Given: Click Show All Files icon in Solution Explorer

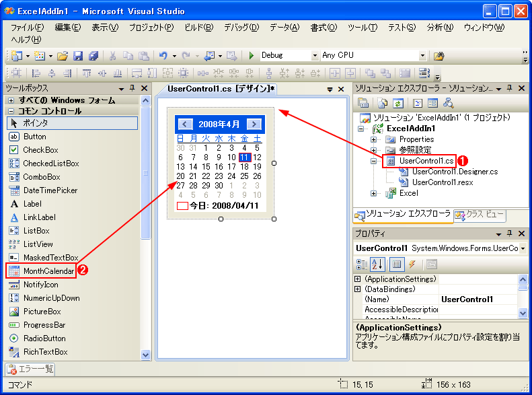Looking at the screenshot, I should tap(383, 103).
